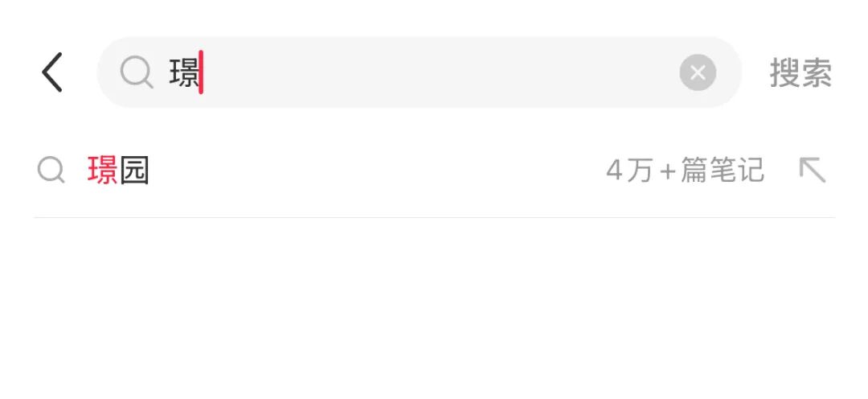The height and width of the screenshot is (399, 868).
Task: Click the typed 璟 character in search box
Action: tap(183, 73)
